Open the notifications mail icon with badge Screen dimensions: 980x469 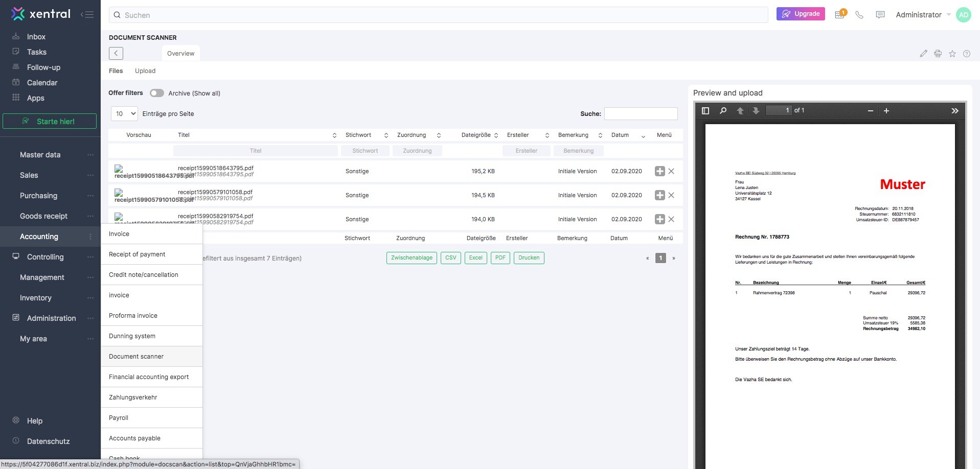point(840,14)
